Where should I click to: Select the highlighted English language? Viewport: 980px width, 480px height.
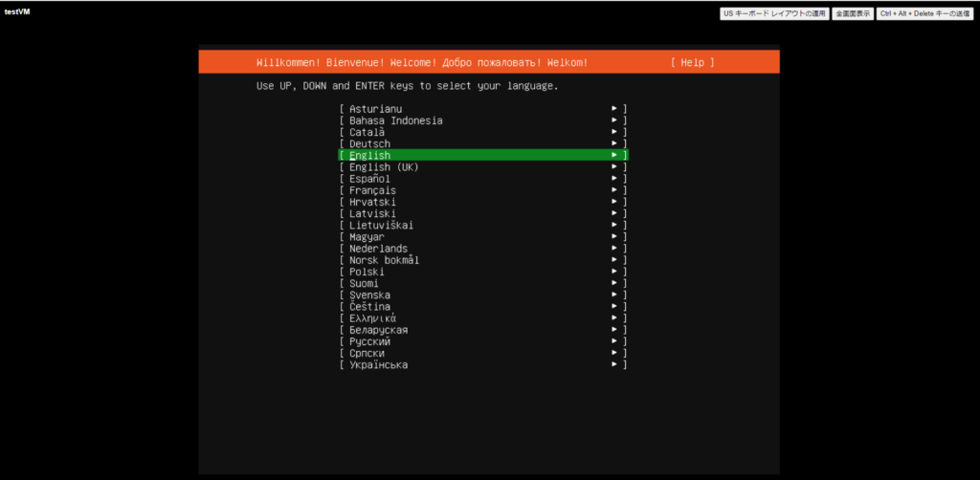click(483, 155)
